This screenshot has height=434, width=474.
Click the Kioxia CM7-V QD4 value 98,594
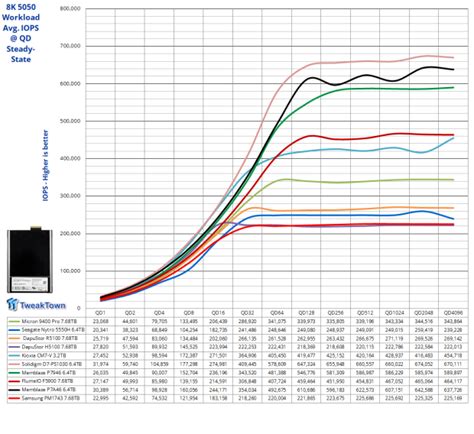[x=159, y=356]
